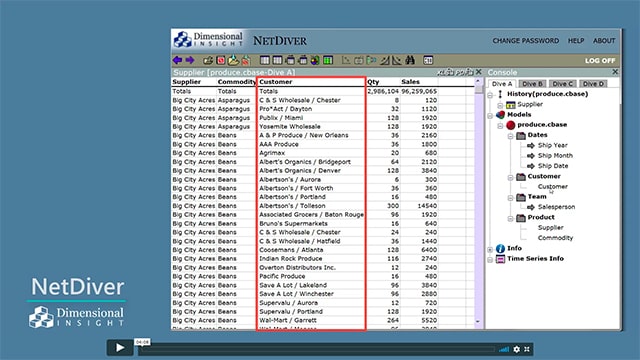Play the video
640x360 pixels.
(120, 347)
